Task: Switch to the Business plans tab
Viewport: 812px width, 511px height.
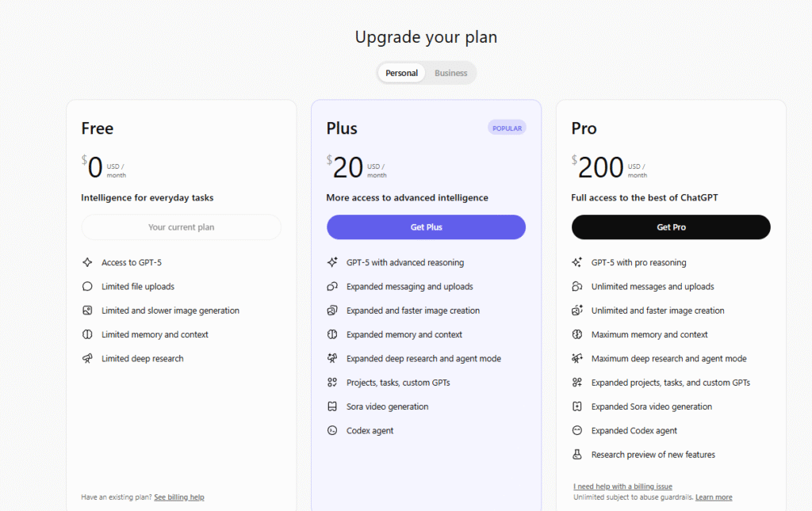Action: [x=450, y=73]
